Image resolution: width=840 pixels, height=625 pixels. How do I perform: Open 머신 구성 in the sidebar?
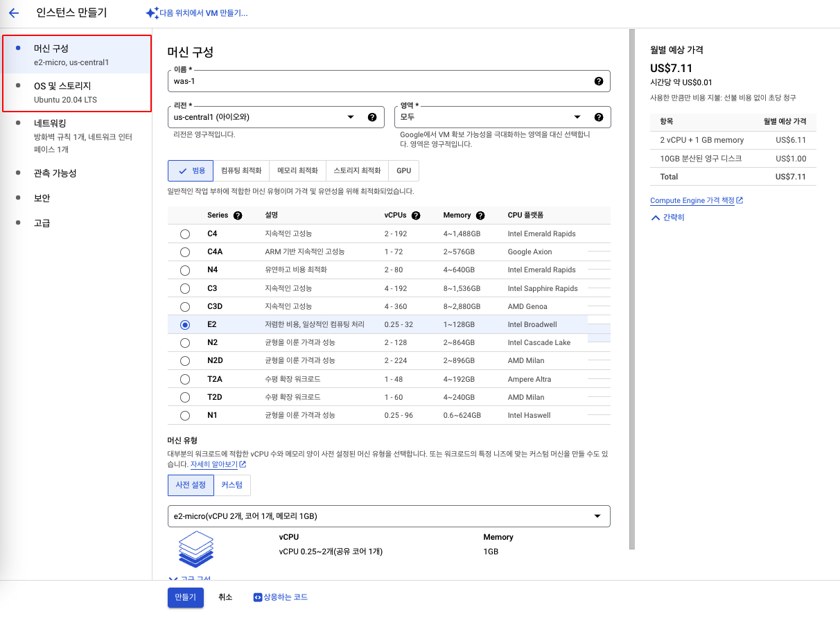coord(76,55)
